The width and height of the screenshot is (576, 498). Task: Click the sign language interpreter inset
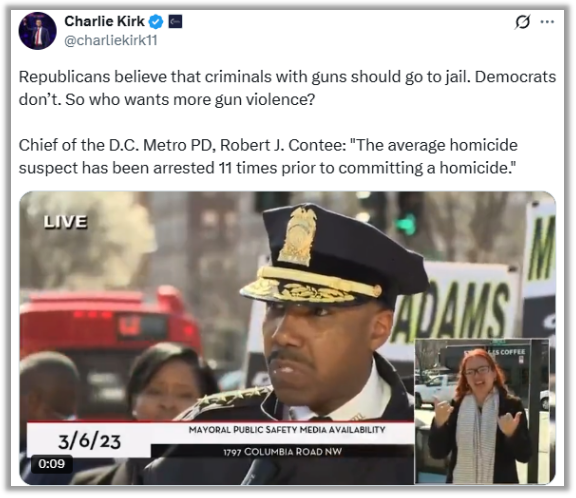click(x=482, y=411)
